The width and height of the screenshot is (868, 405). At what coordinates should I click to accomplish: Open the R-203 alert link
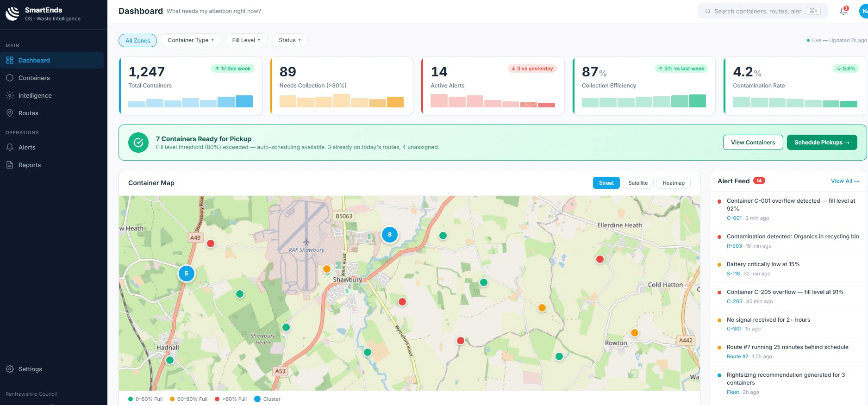point(734,246)
